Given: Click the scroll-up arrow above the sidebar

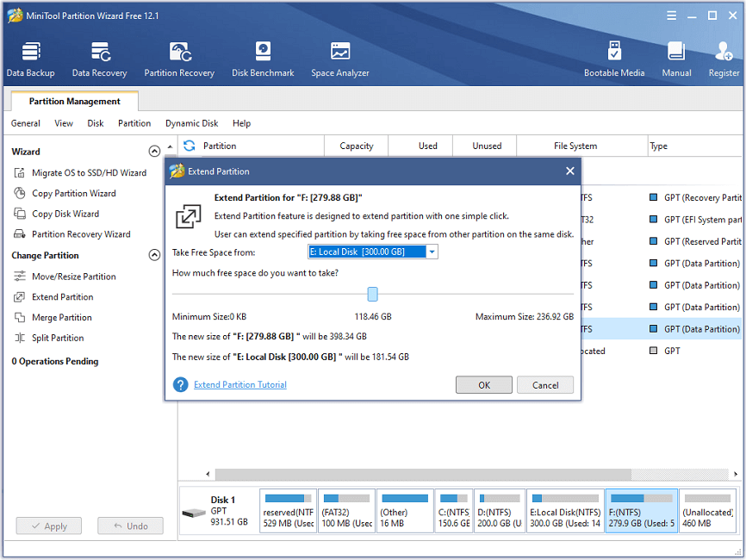Looking at the screenshot, I should [171, 146].
